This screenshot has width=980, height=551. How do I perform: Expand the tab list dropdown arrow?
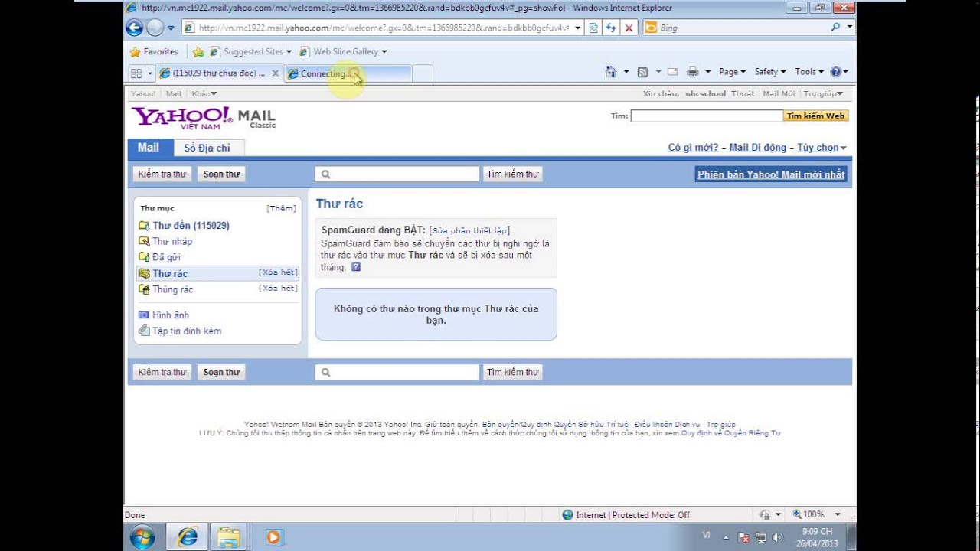click(x=150, y=73)
